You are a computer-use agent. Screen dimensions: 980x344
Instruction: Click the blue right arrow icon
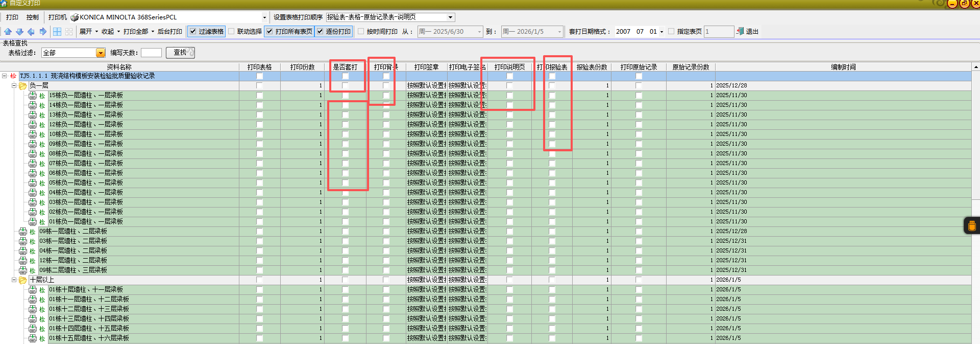[x=43, y=32]
